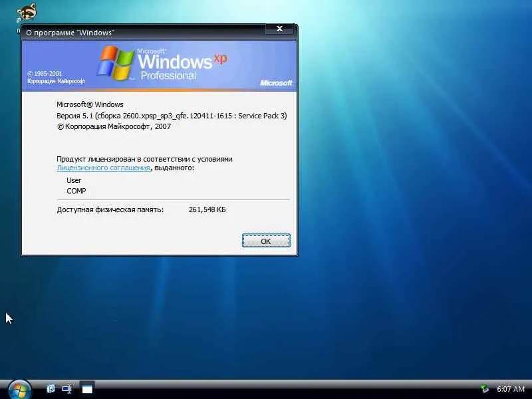Click the '© 1985-2001' banner text
The width and height of the screenshot is (532, 399).
[45, 74]
